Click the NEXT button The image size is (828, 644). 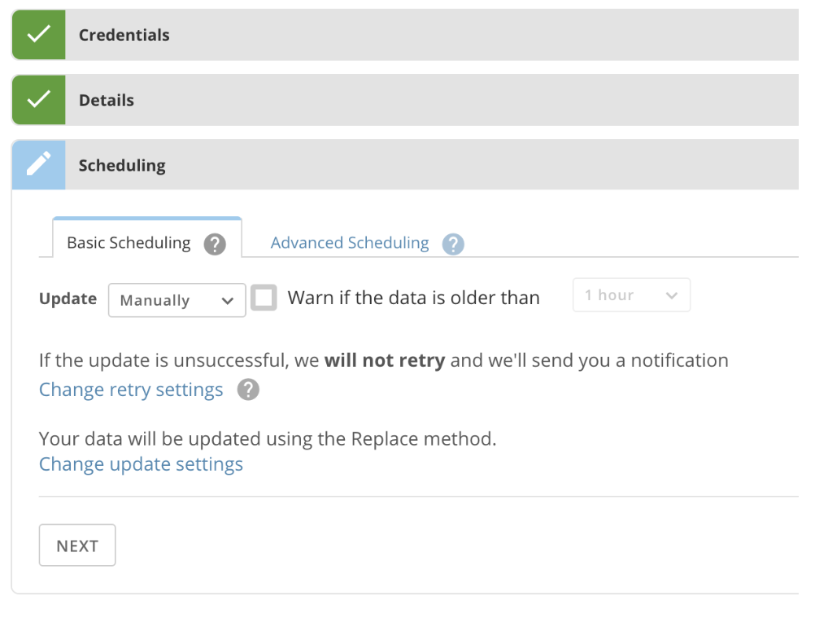pos(77,546)
